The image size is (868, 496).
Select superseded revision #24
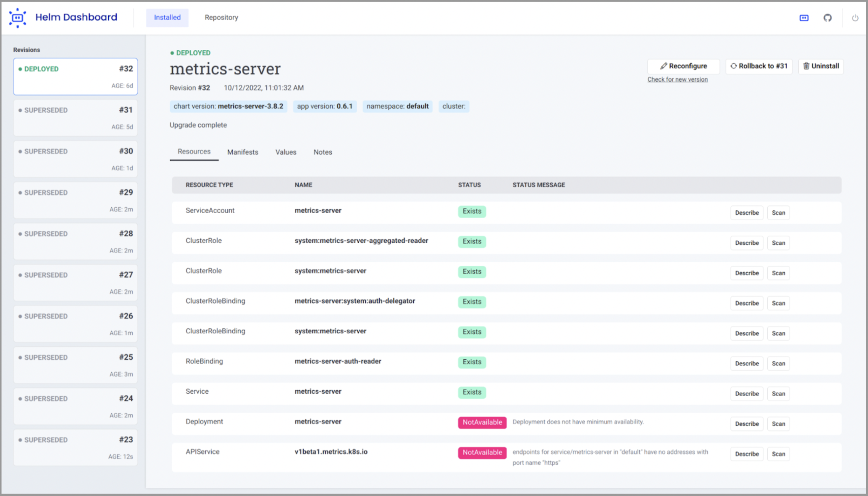coord(75,406)
